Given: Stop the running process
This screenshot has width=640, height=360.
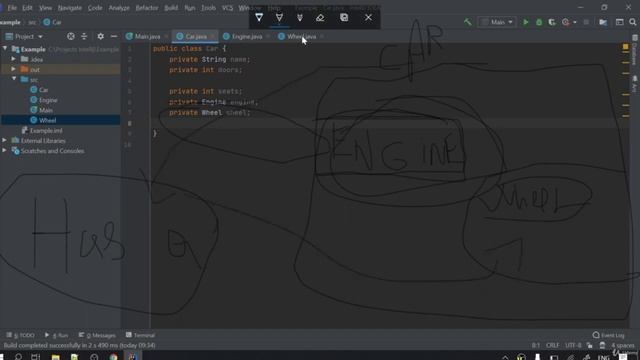Looking at the screenshot, I should coord(586,22).
